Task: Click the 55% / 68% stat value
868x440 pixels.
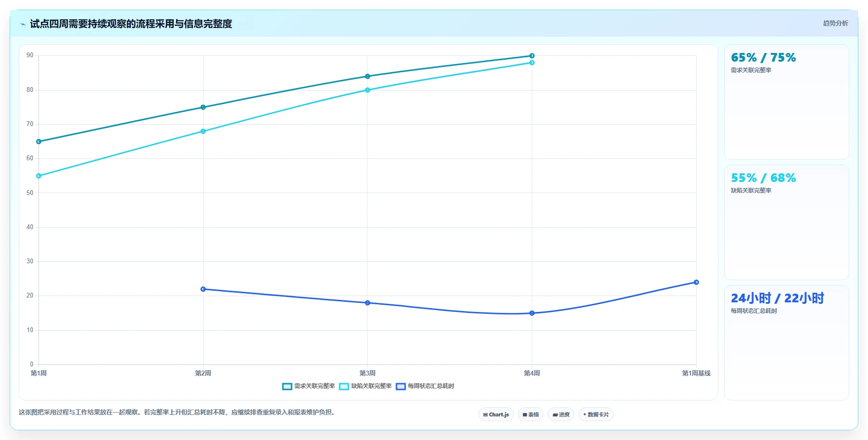Action: point(763,178)
